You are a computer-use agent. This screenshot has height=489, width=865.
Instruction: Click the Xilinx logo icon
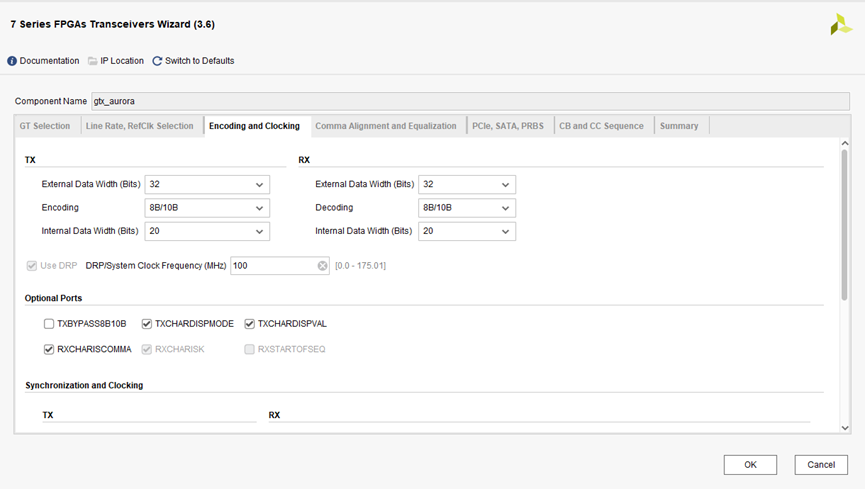click(x=840, y=25)
